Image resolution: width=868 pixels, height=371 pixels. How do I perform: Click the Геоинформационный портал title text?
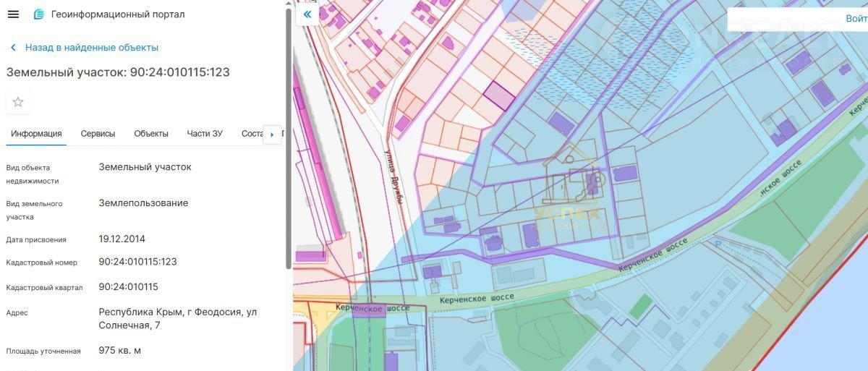pos(118,14)
